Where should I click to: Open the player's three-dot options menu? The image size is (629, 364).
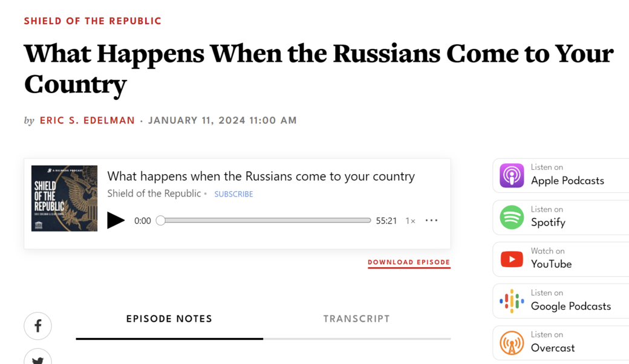point(431,221)
